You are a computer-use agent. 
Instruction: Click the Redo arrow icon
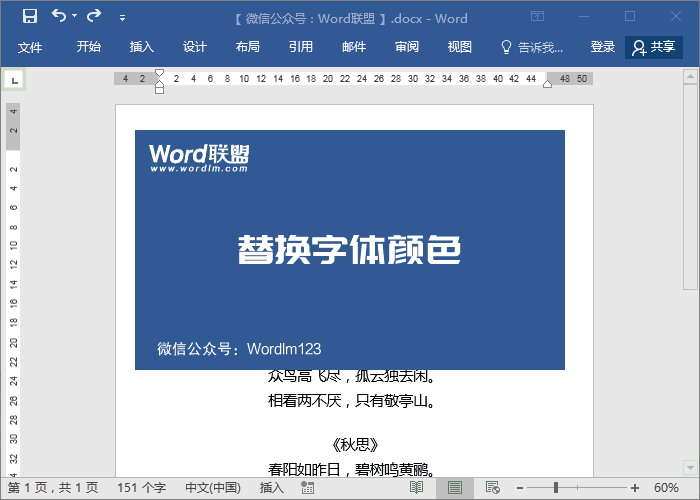click(x=94, y=16)
